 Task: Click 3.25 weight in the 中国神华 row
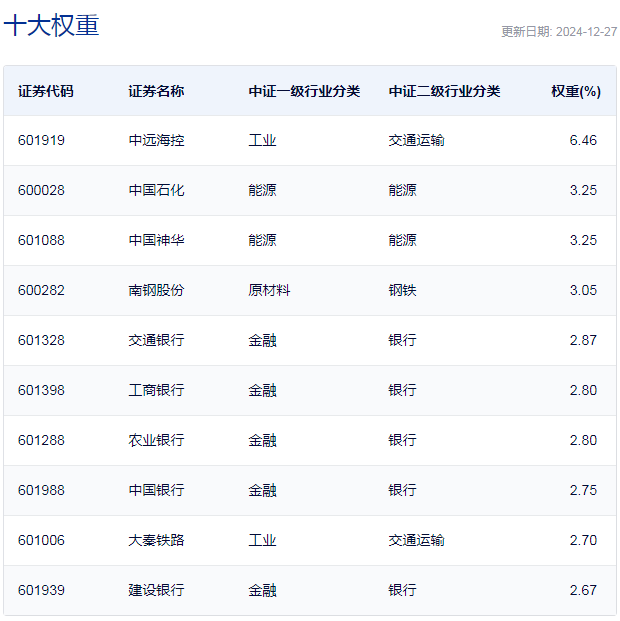(583, 240)
